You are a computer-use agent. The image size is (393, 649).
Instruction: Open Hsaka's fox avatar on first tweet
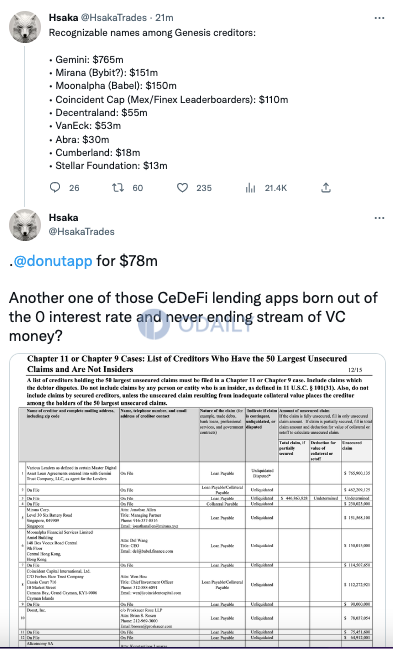25,27
